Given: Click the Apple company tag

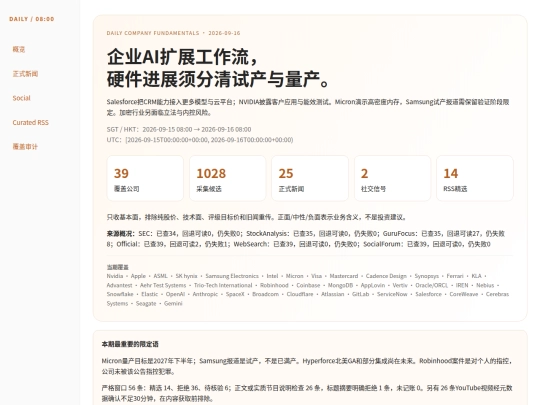Looking at the screenshot, I should 138,276.
